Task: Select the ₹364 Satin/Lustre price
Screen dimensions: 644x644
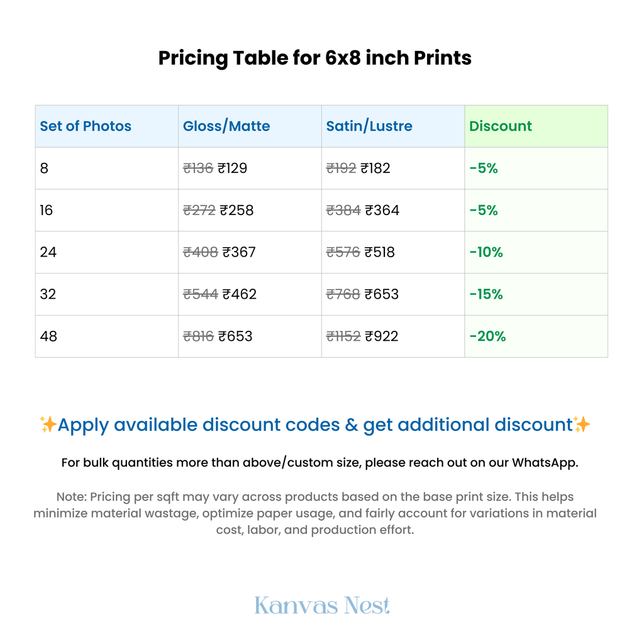Action: pyautogui.click(x=382, y=210)
